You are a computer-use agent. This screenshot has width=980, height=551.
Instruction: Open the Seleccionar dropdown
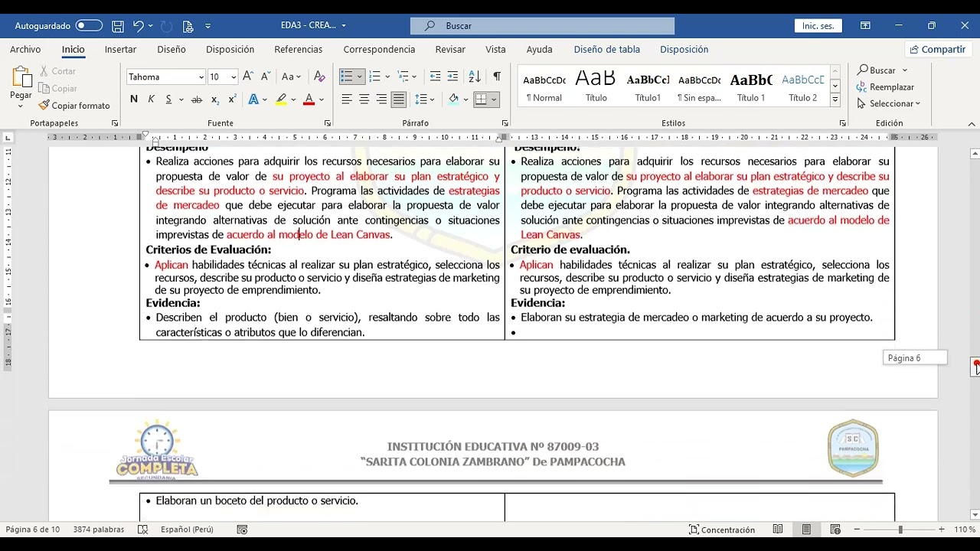889,104
